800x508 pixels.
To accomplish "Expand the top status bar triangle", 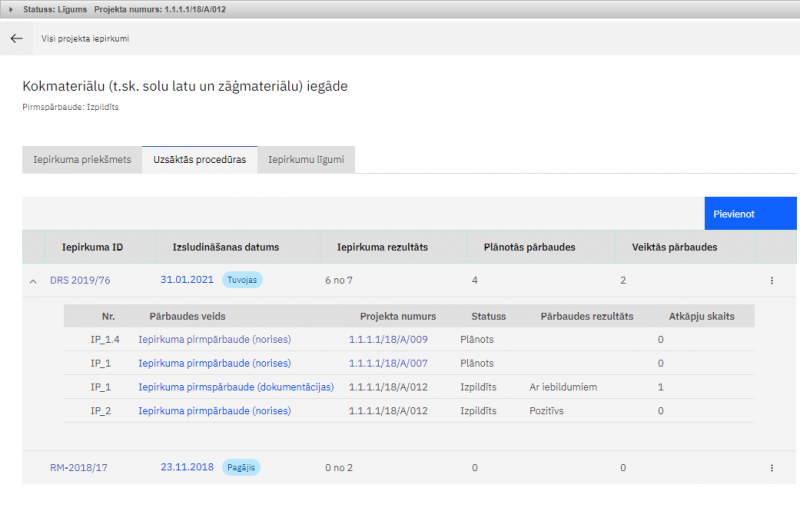I will pos(11,9).
